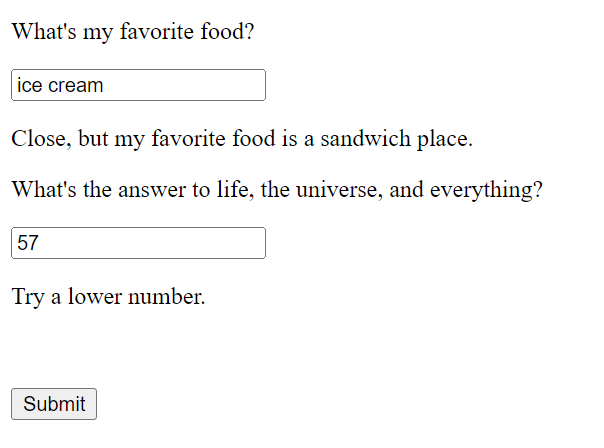604x448 pixels.
Task: Click the word "lower" in the hint
Action: 95,297
